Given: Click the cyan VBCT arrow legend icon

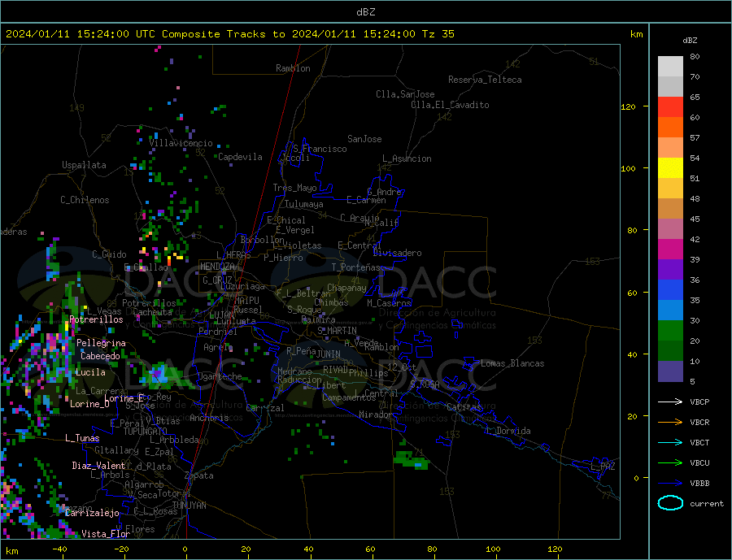Looking at the screenshot, I should coord(670,442).
